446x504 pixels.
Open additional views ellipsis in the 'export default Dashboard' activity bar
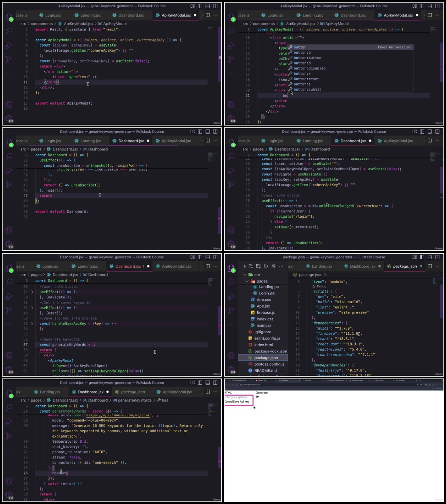tap(9, 199)
